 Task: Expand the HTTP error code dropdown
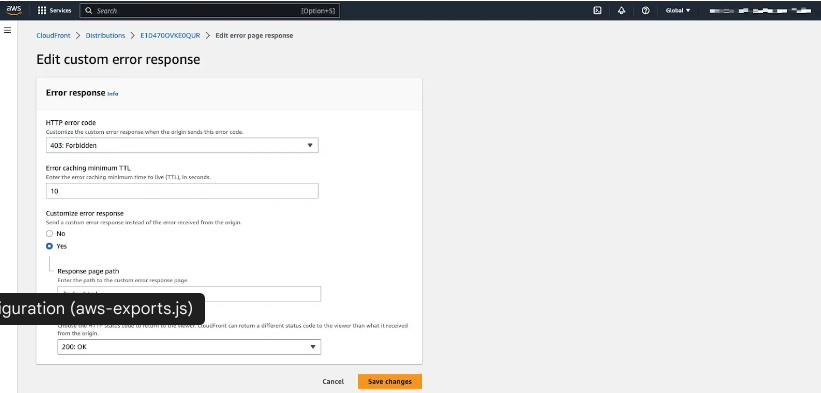tap(182, 145)
